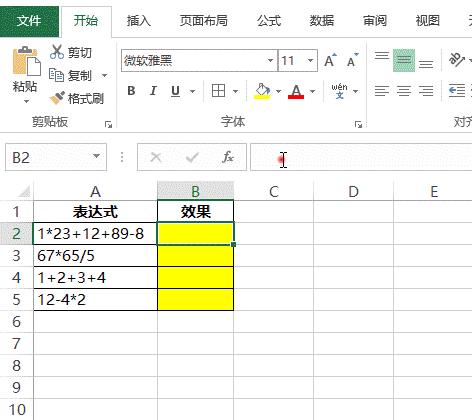Expand underline style options
Screen dimensions: 472x420
pyautogui.click(x=192, y=91)
